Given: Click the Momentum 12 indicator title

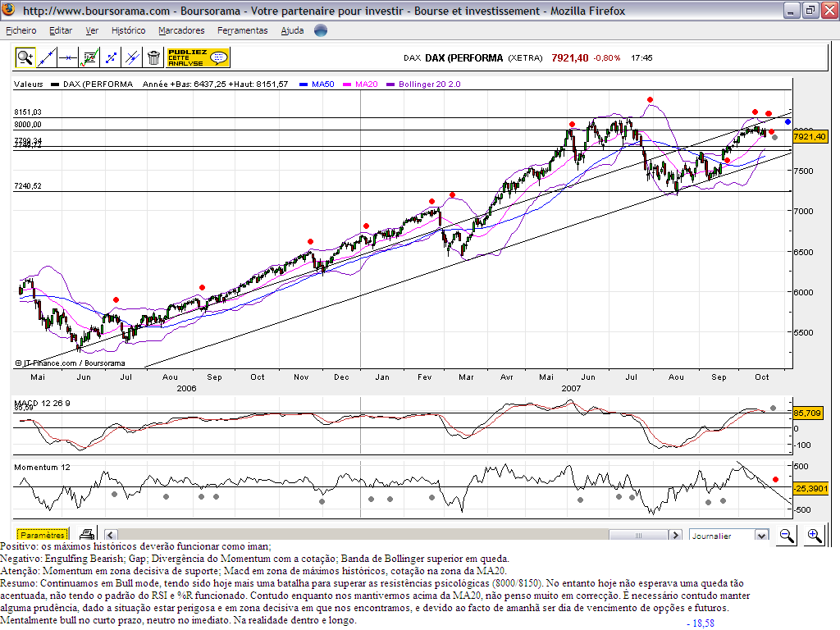Looking at the screenshot, I should coord(42,467).
